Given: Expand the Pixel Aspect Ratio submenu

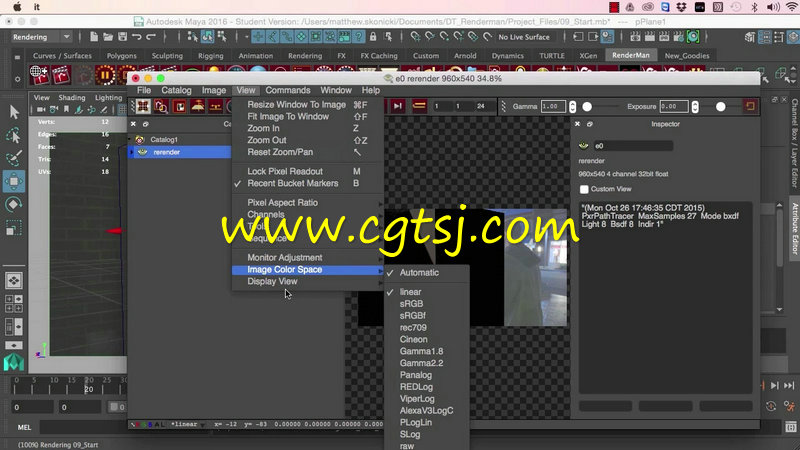Looking at the screenshot, I should click(x=308, y=203).
